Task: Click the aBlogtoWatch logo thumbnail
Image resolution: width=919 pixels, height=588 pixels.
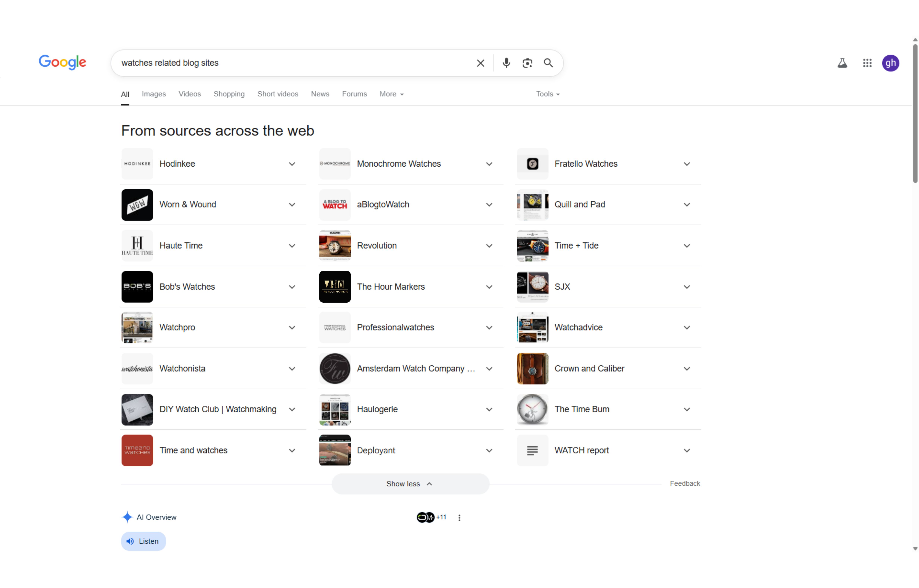Action: pyautogui.click(x=335, y=205)
